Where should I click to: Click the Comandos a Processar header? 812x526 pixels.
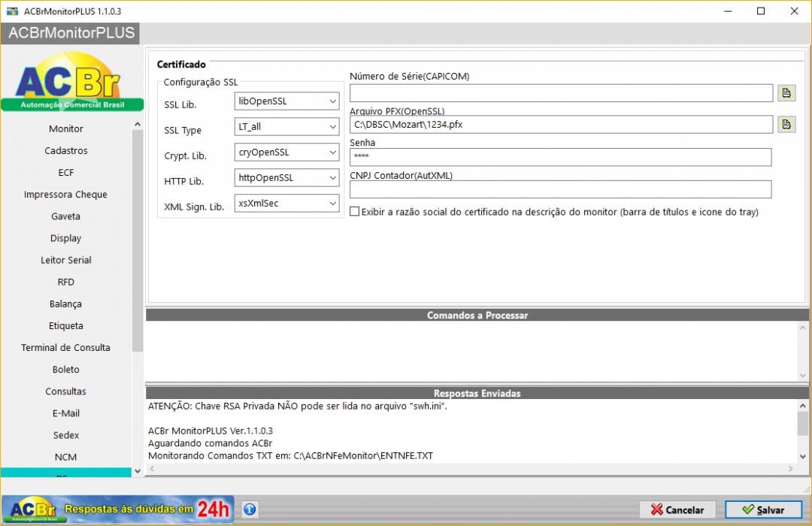[x=477, y=316]
